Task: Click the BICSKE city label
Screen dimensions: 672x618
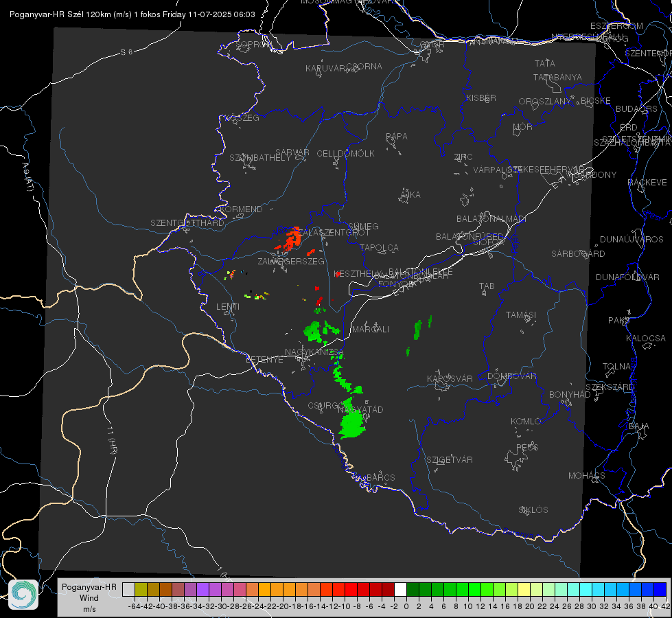Action: 595,100
